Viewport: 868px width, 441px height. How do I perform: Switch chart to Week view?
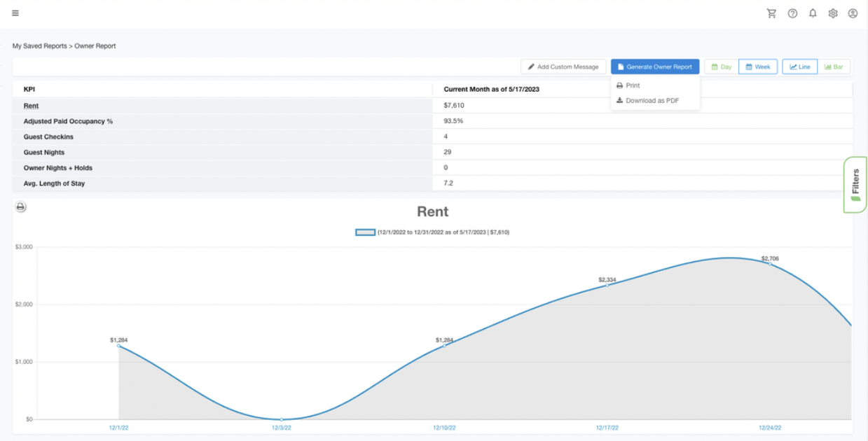[x=757, y=66]
